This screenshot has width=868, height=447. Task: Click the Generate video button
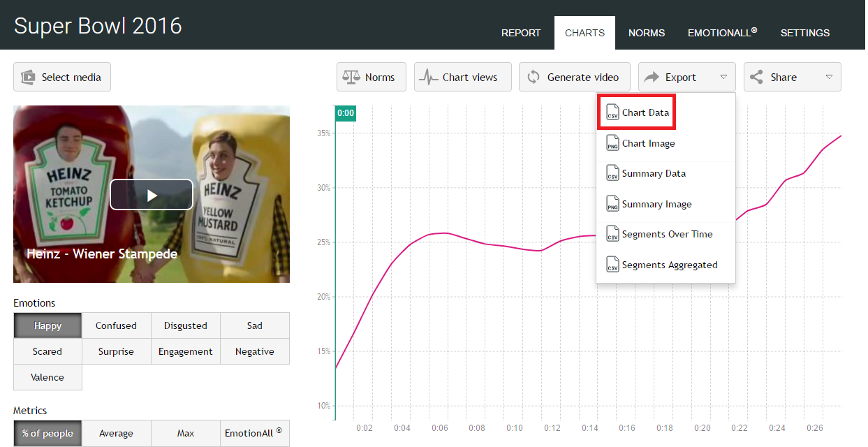(575, 78)
